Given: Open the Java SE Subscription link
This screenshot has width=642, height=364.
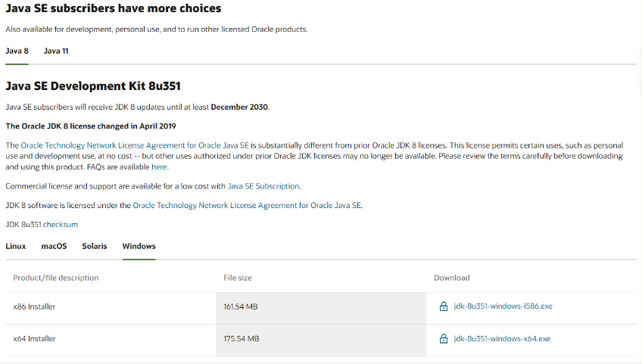Looking at the screenshot, I should point(263,186).
